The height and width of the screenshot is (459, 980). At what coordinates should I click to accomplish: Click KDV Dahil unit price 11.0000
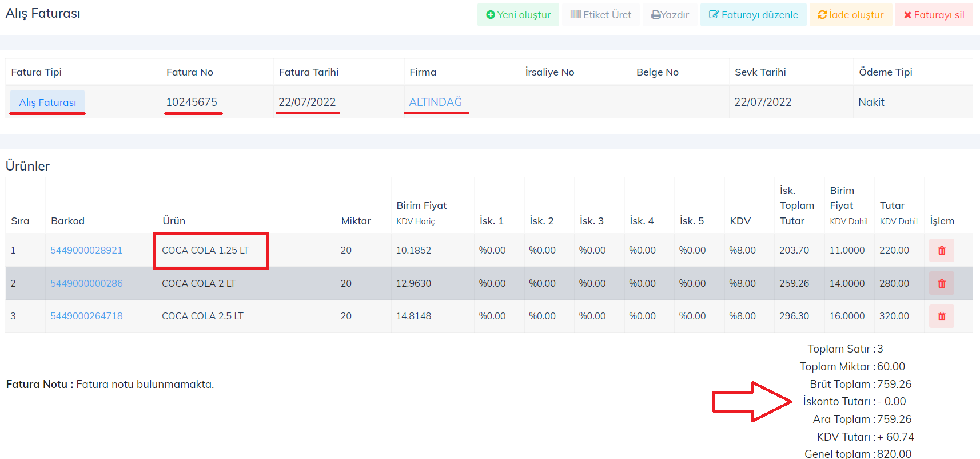847,250
